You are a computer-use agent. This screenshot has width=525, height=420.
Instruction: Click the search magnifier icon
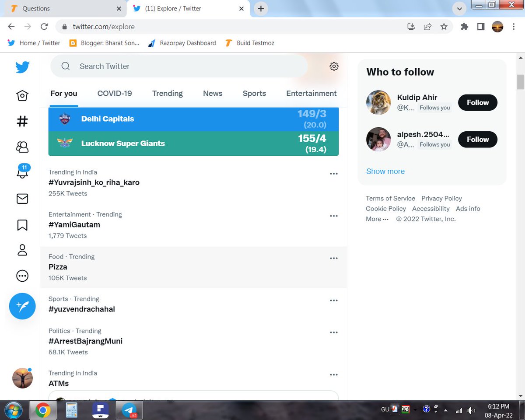click(x=66, y=66)
